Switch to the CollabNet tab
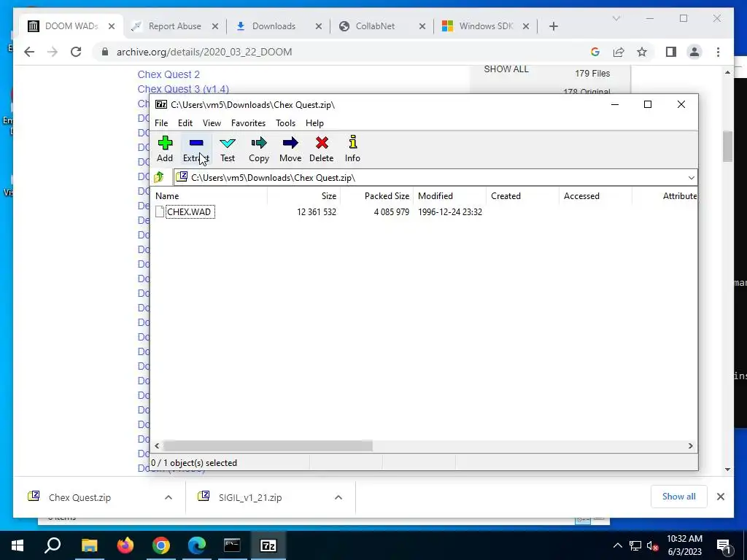The width and height of the screenshot is (747, 560). click(375, 26)
